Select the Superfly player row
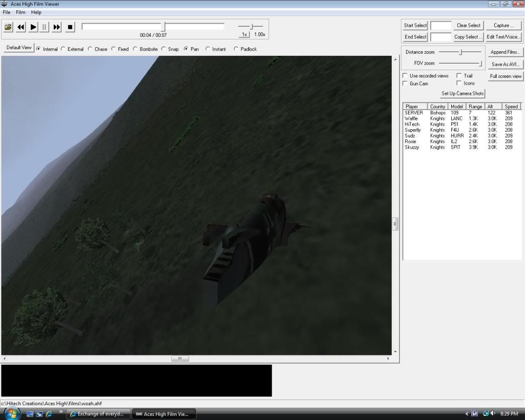This screenshot has width=525, height=420. (462, 130)
